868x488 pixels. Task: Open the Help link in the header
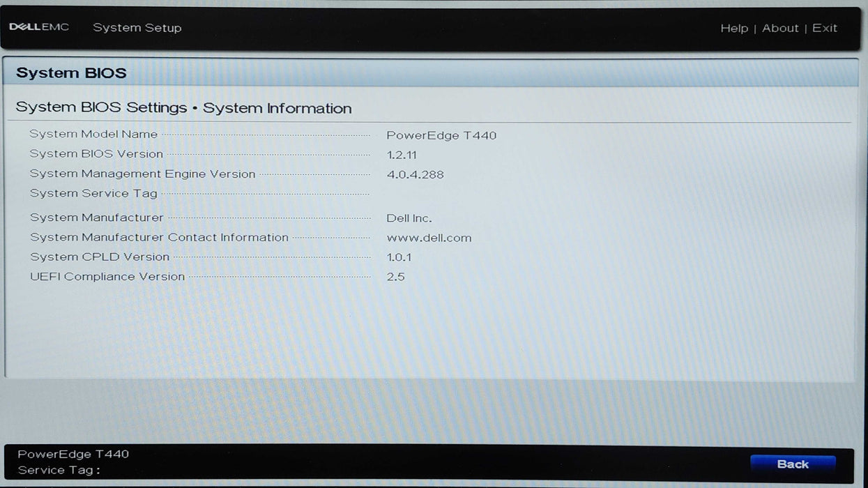coord(733,28)
